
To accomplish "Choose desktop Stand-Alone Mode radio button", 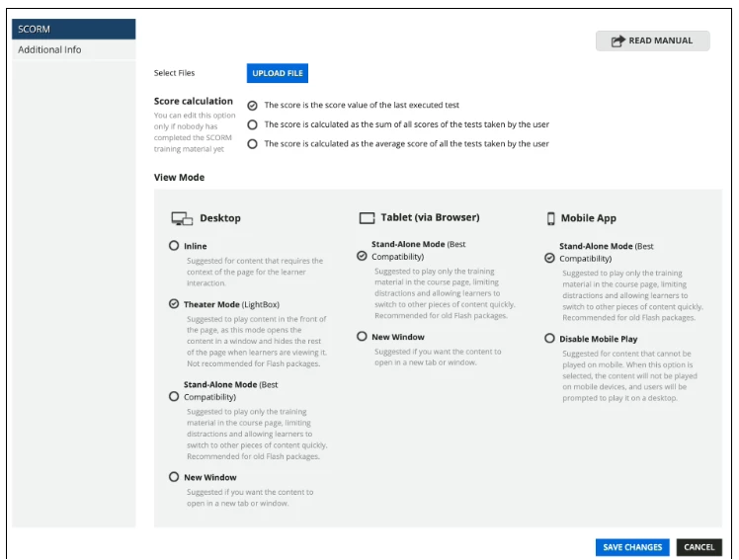I will point(175,396).
